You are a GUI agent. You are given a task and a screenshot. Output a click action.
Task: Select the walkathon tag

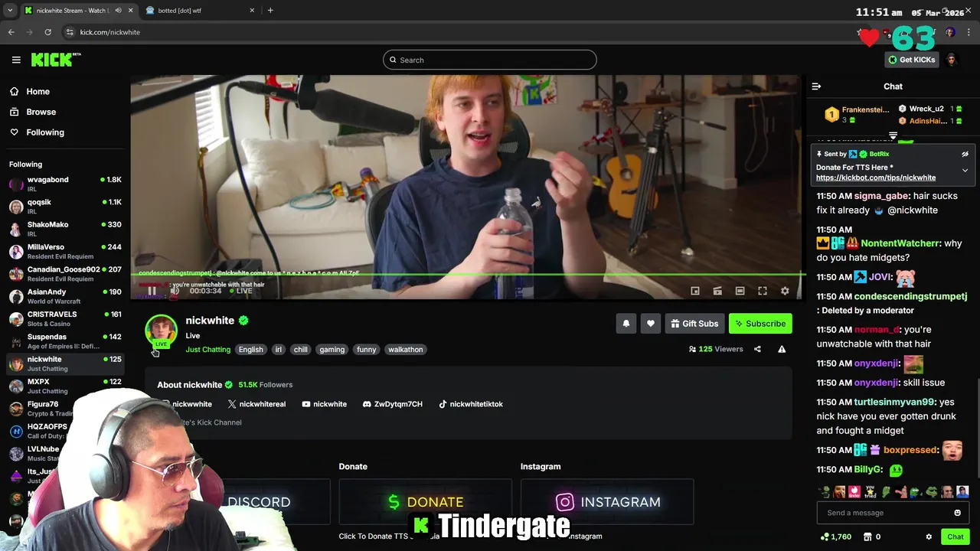coord(405,350)
